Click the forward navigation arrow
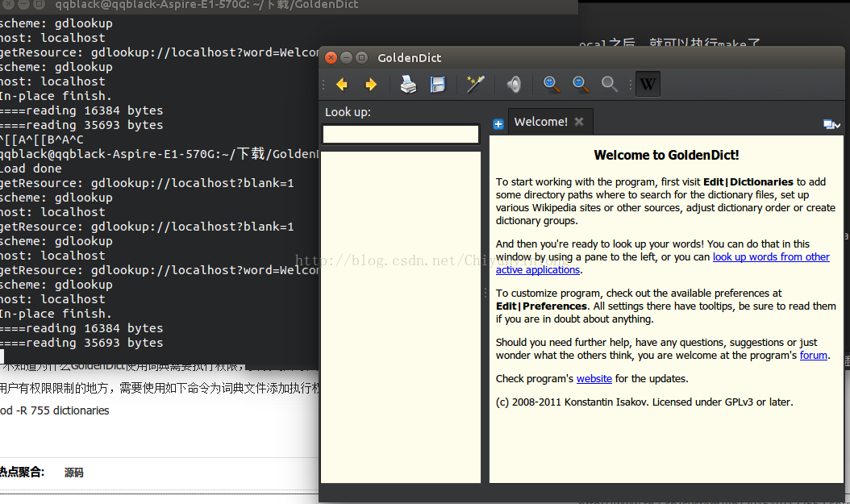850x504 pixels. pos(371,85)
